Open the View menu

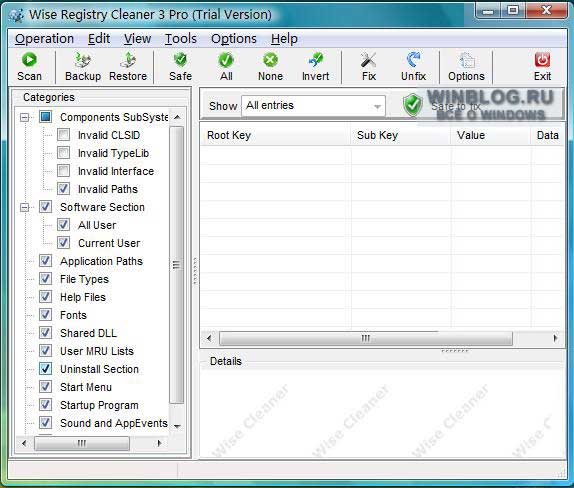(137, 38)
